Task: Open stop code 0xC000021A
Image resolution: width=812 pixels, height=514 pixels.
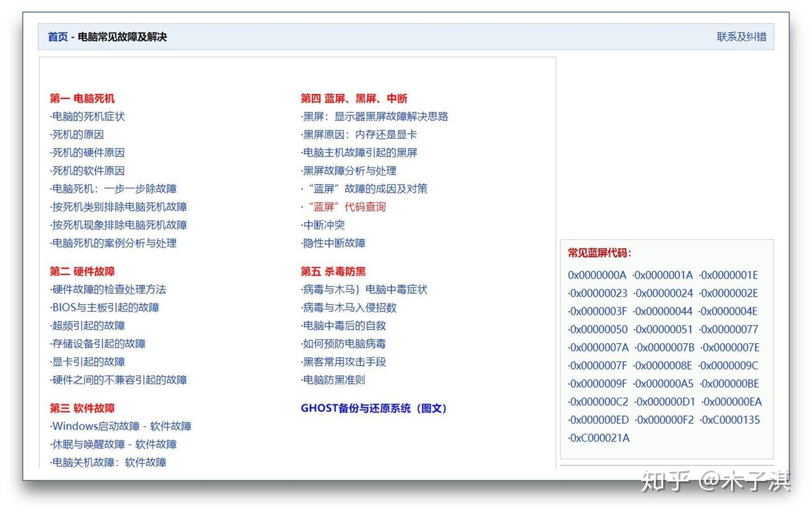Action: click(599, 437)
